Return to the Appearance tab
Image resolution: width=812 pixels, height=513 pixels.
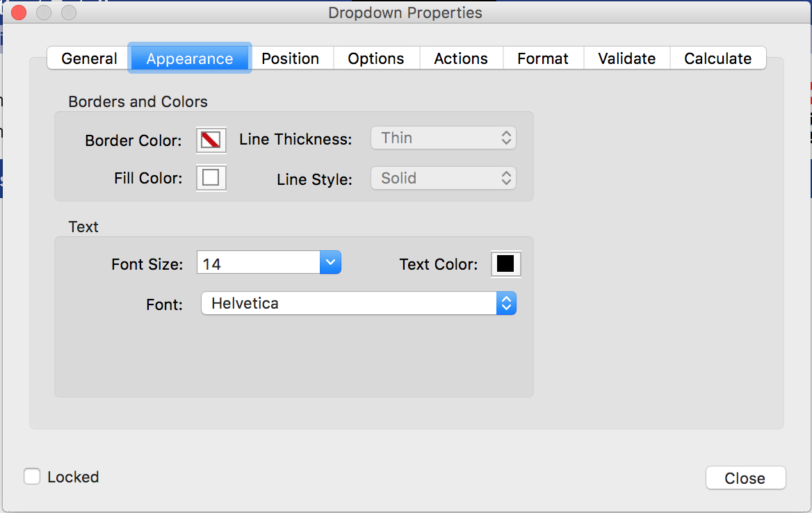[189, 58]
